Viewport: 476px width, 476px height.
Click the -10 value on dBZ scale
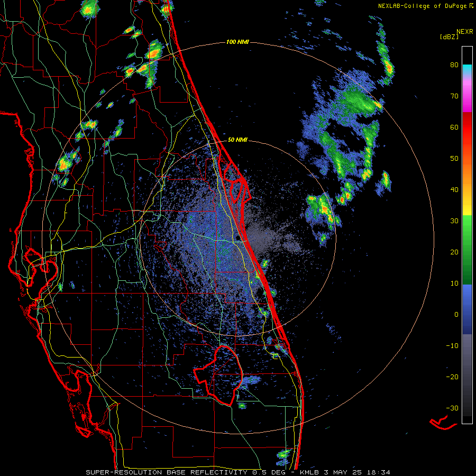click(x=452, y=345)
